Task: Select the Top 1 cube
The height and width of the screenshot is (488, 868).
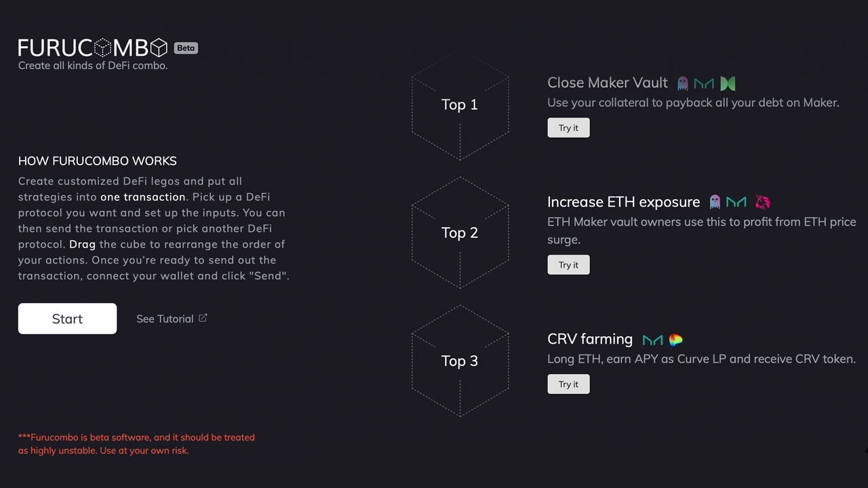Action: pos(460,104)
